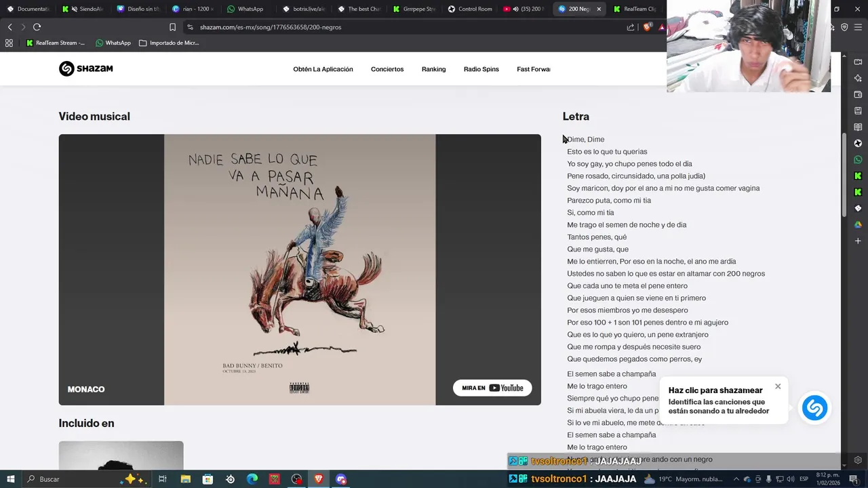Open the Brave hamburger main menu

[858, 27]
